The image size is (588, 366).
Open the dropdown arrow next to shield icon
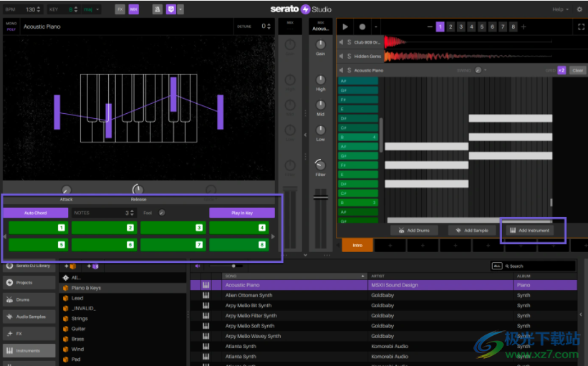180,9
